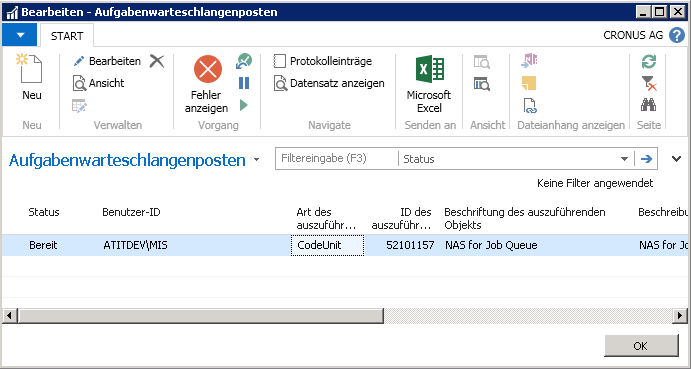Image resolution: width=691 pixels, height=369 pixels.
Task: Open the blue application menu dropdown
Action: (x=20, y=35)
